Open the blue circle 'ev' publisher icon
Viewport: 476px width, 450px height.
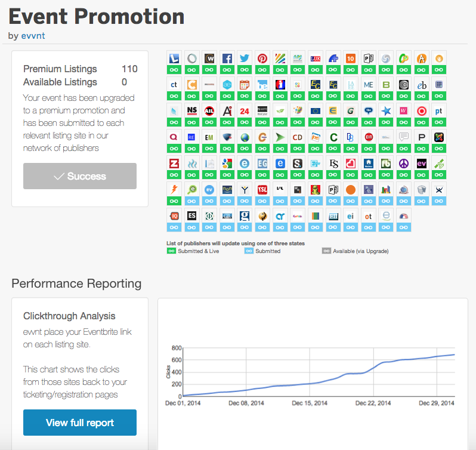pos(209,190)
